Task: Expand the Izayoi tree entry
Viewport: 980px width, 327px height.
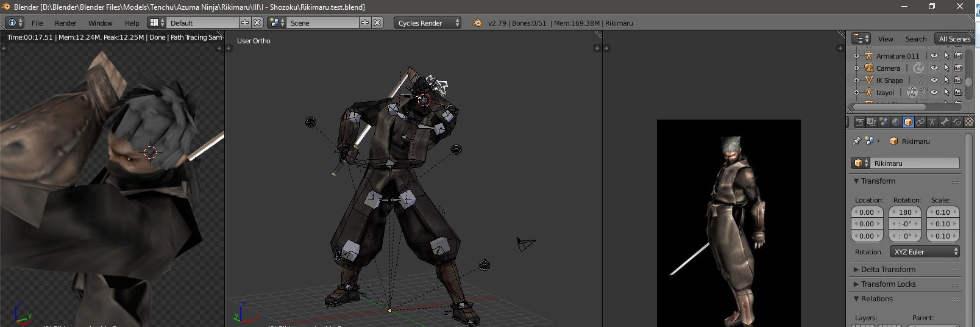Action: 856,92
